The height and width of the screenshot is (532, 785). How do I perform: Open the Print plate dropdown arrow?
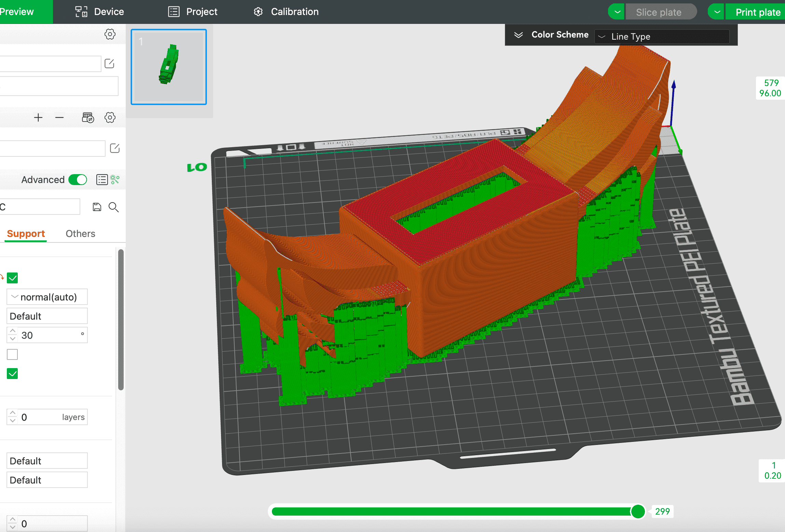pos(717,12)
